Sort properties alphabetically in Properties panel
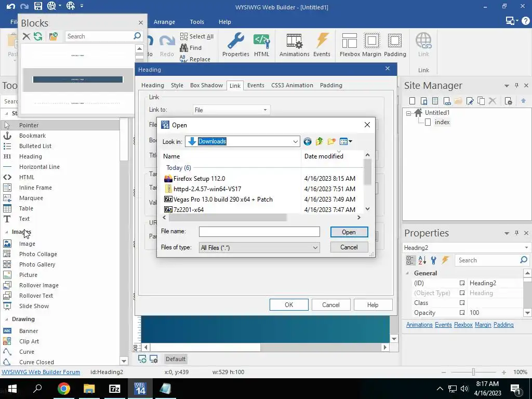 coord(422,260)
